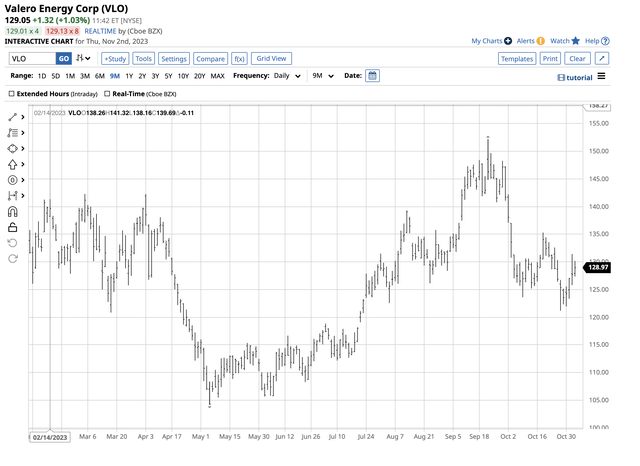
Task: Open the measurement range tool
Action: [x=12, y=196]
